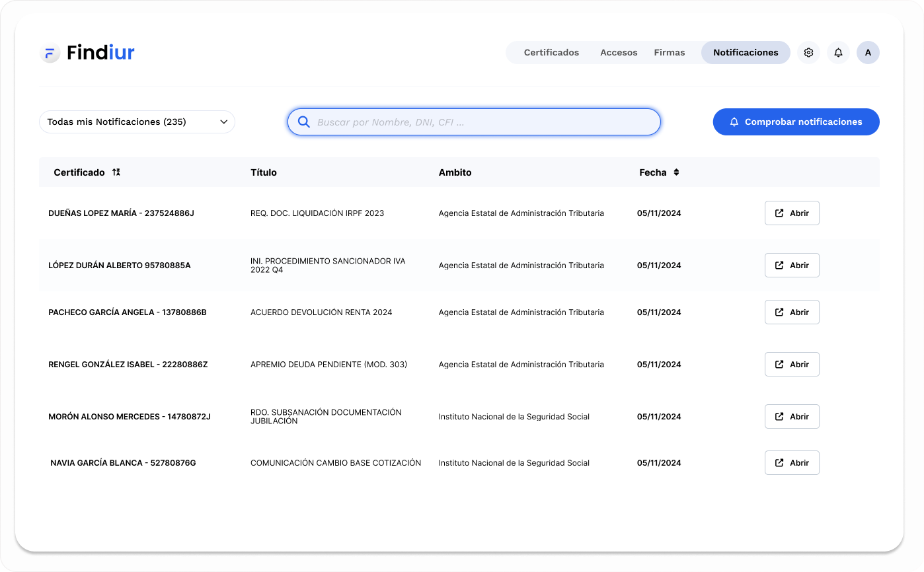Select 'LÓPEZ DURÁN ALBERTO 95780885A' cell
Image resolution: width=924 pixels, height=572 pixels.
[x=120, y=266]
